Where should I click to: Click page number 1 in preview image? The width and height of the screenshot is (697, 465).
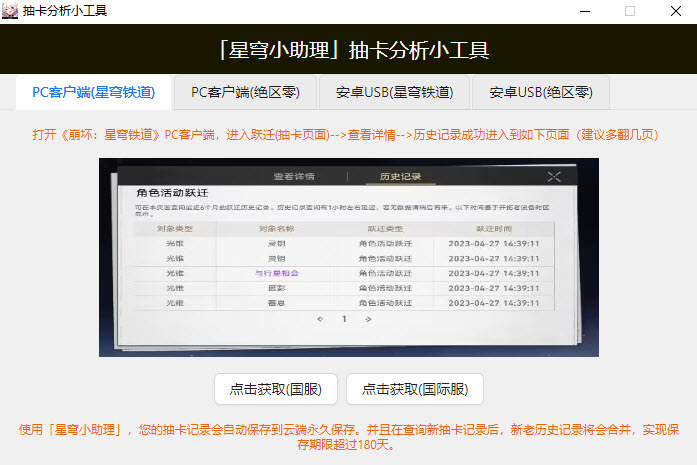coord(344,319)
